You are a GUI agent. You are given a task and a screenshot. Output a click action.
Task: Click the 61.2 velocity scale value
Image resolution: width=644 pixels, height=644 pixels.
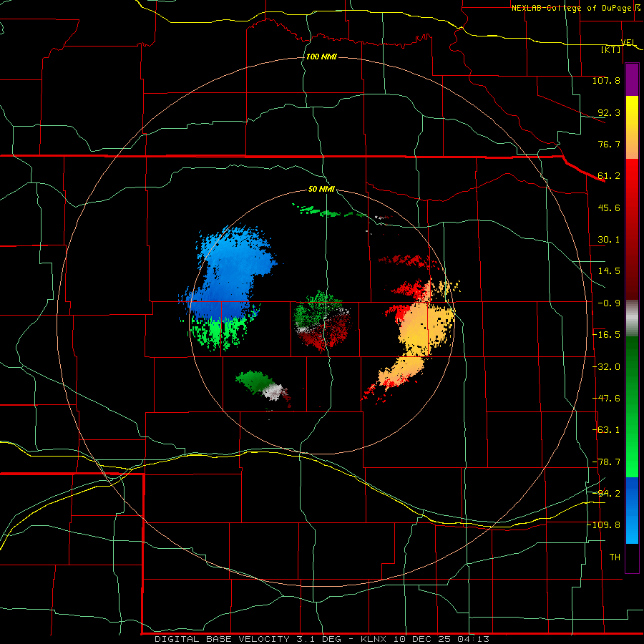[609, 176]
